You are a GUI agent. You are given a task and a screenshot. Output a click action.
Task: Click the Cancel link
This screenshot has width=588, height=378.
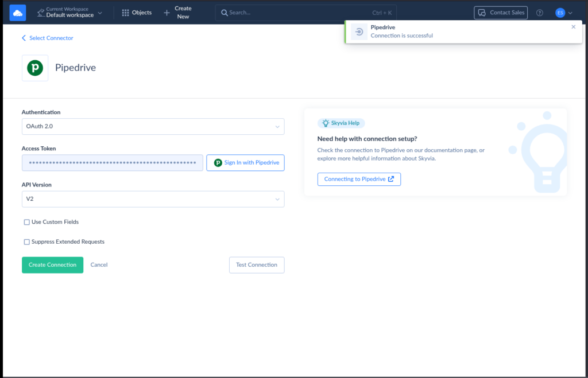click(x=99, y=265)
